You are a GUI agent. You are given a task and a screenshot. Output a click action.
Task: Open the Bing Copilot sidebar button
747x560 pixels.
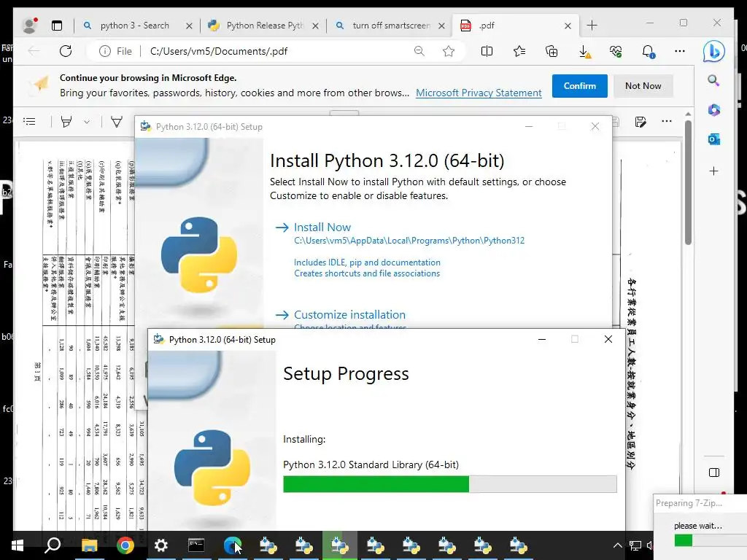[713, 52]
